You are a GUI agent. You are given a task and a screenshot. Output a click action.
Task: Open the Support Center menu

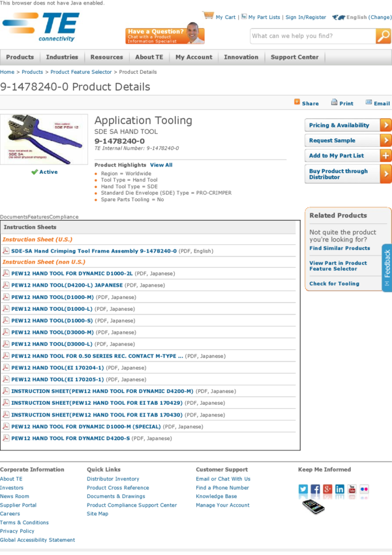tap(294, 57)
